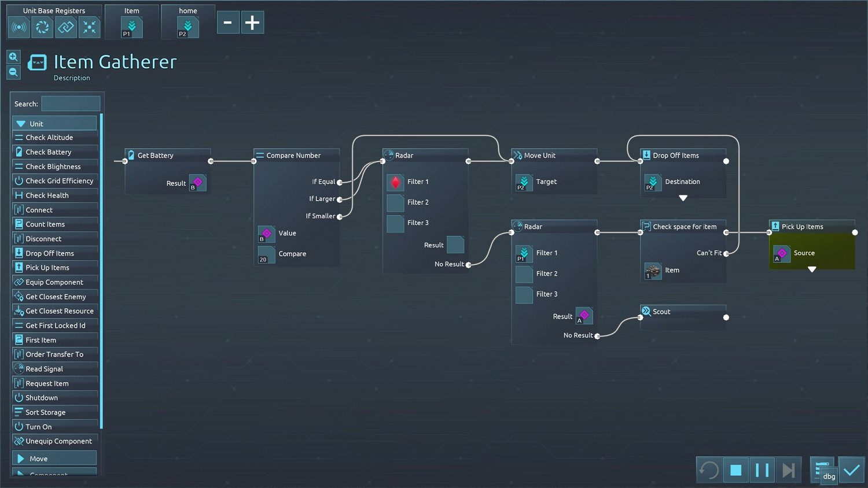Screen dimensions: 868x488
Task: Pause the behavior execution
Action: (762, 470)
